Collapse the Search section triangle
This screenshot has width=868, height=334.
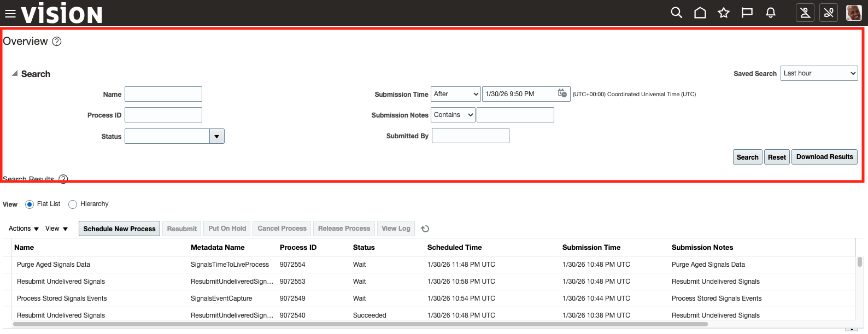(x=15, y=73)
